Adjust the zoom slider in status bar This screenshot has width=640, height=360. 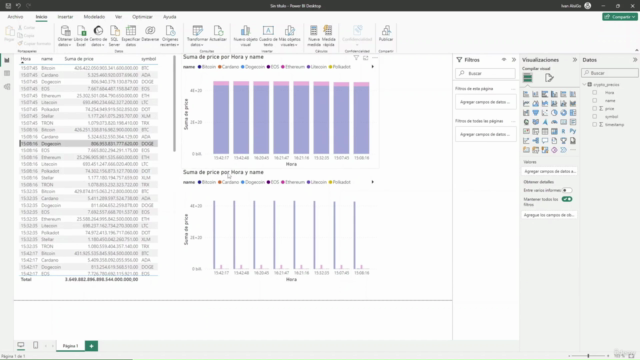[x=588, y=356]
